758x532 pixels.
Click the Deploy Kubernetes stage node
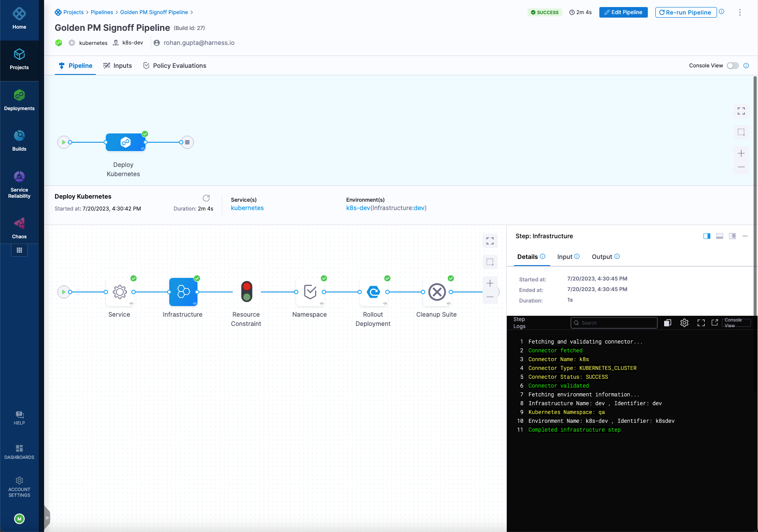tap(125, 142)
